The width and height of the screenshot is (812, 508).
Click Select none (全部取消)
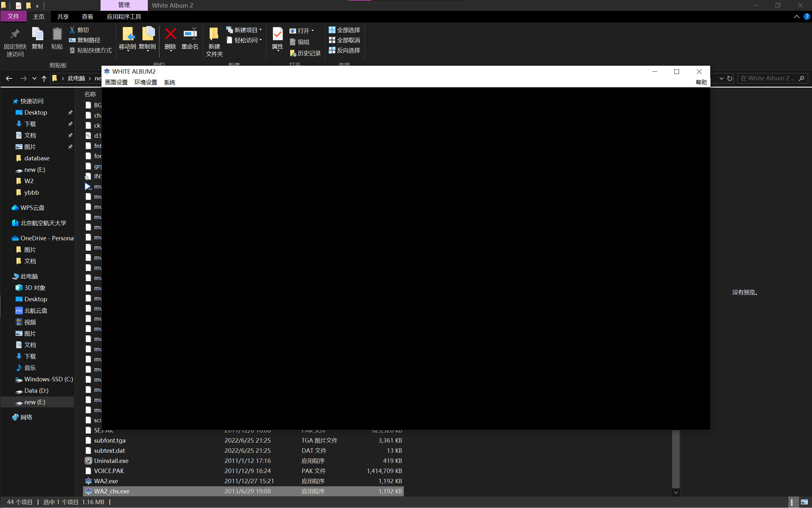coord(344,40)
